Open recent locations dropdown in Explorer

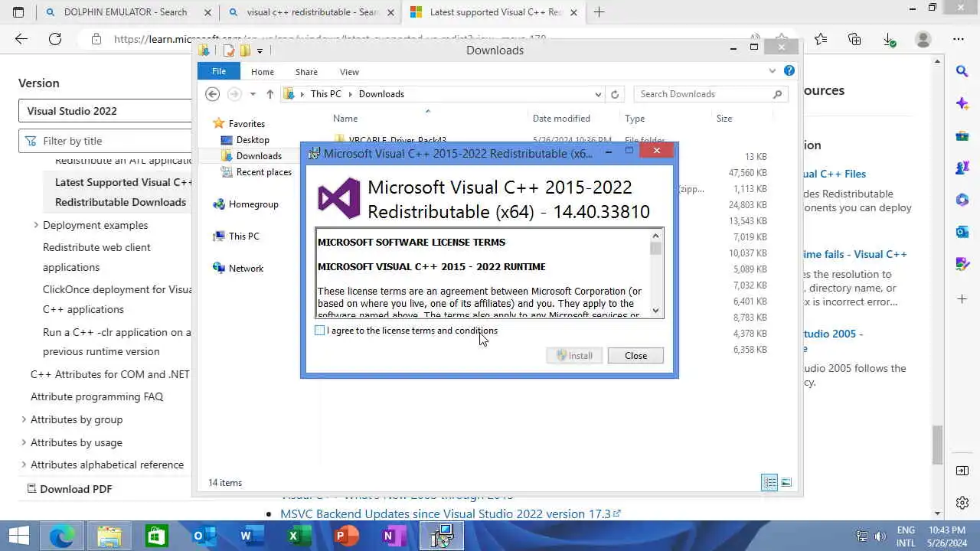tap(253, 94)
